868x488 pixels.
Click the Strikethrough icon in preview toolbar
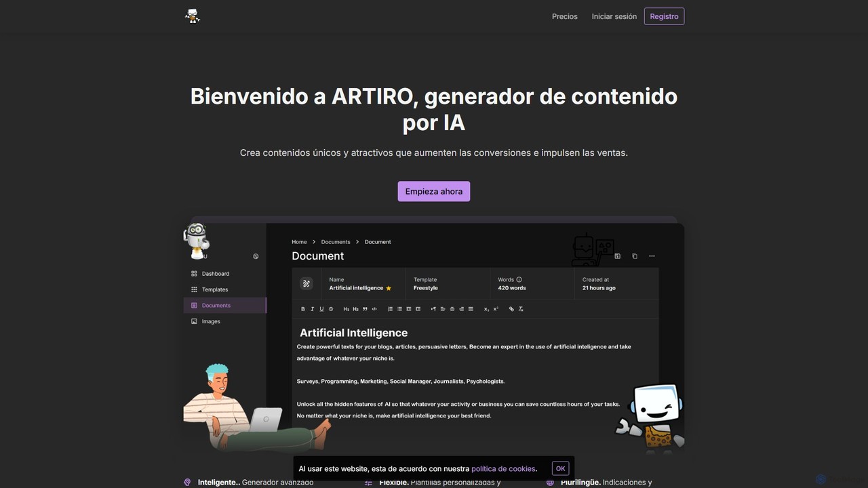point(331,309)
